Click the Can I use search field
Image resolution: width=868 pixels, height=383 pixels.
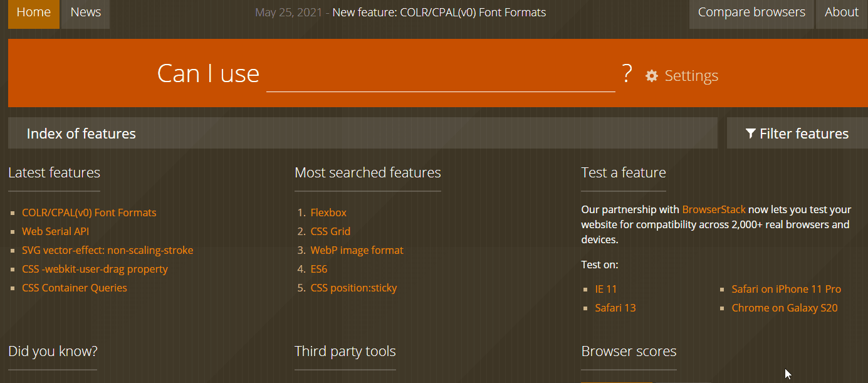(441, 75)
